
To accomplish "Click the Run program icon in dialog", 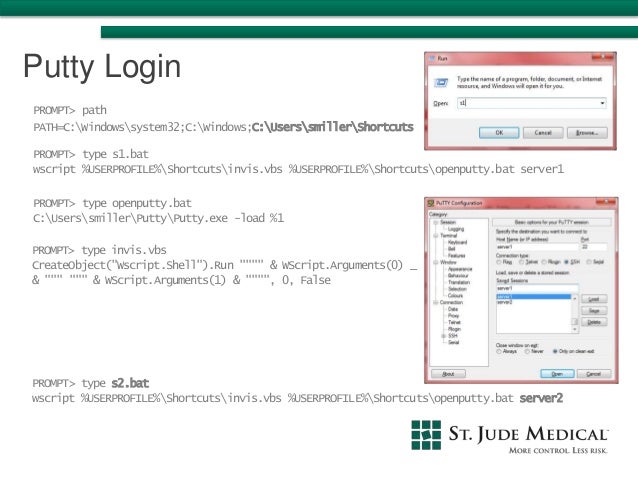I will tap(441, 83).
